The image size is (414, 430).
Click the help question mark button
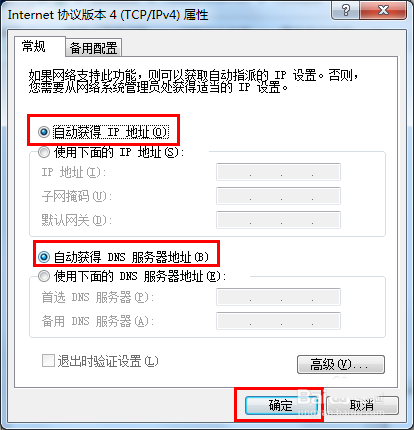pyautogui.click(x=345, y=11)
